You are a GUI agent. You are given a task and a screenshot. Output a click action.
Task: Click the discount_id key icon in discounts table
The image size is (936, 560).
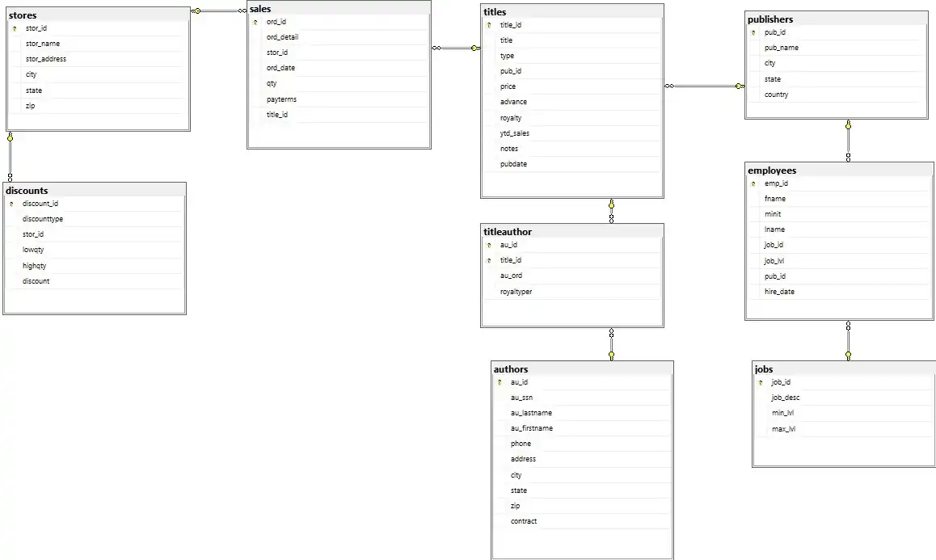(11, 204)
